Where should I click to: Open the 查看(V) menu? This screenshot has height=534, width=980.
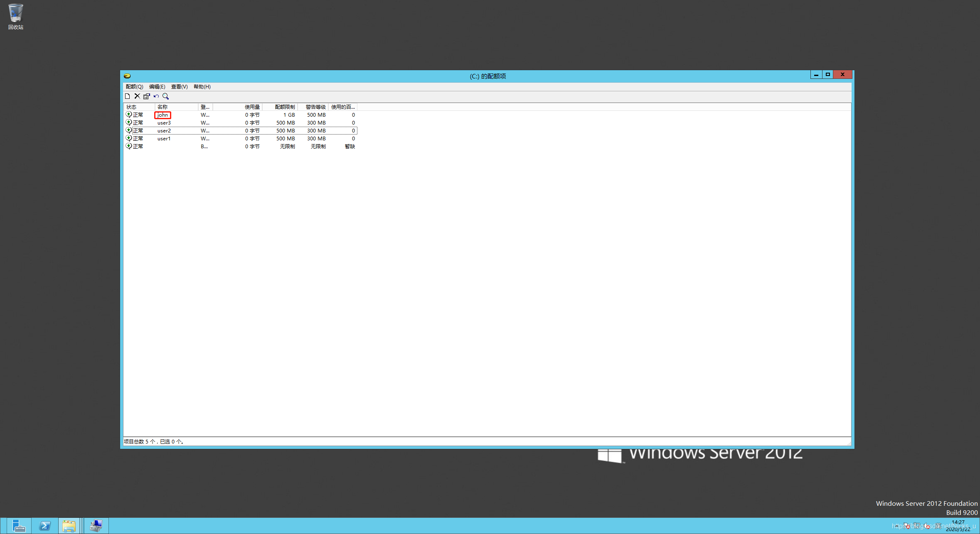click(179, 87)
